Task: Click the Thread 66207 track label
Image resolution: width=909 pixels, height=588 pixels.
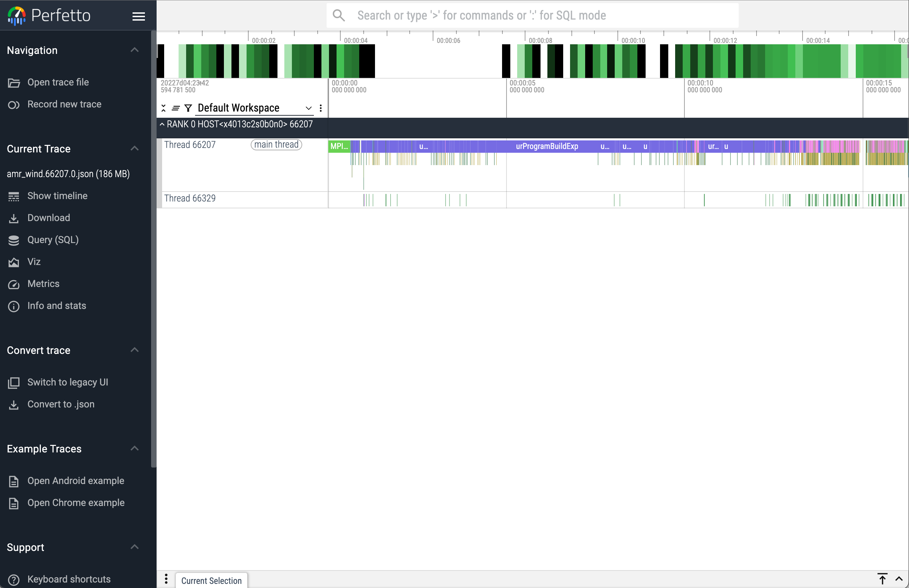Action: click(x=190, y=145)
